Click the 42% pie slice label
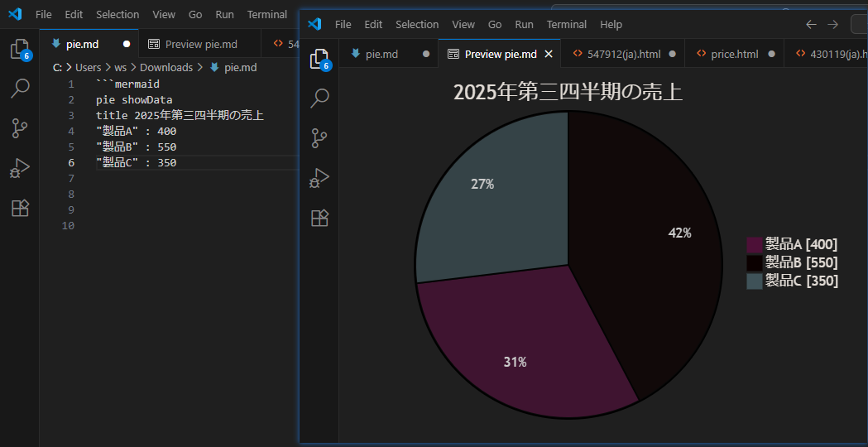Viewport: 868px width, 447px height. [x=680, y=233]
